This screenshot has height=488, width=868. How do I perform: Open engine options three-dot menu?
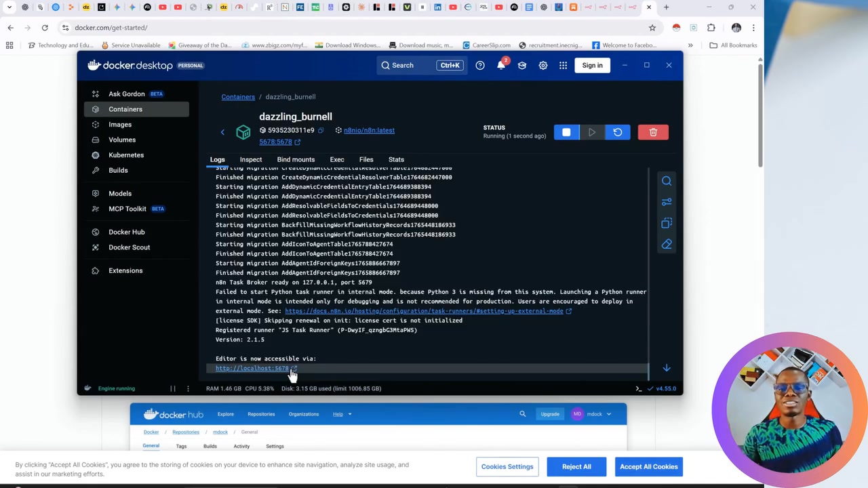(188, 388)
